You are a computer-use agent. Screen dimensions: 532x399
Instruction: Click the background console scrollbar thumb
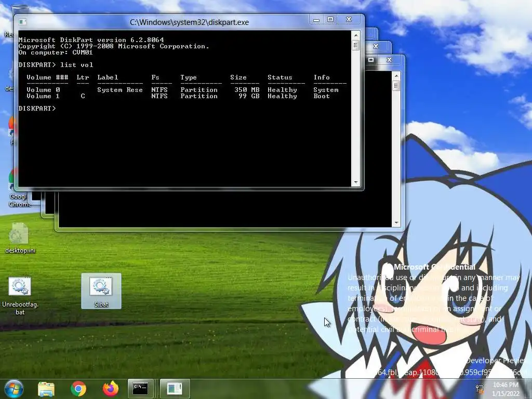(x=396, y=86)
